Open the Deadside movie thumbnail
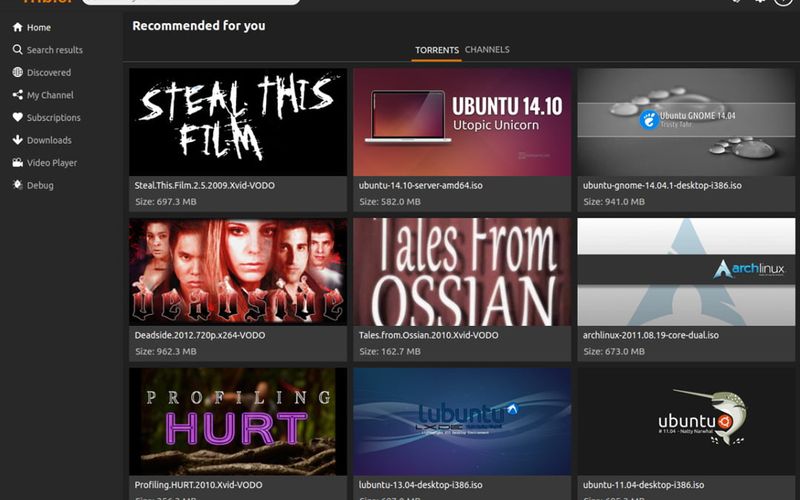The image size is (800, 500). tap(238, 272)
